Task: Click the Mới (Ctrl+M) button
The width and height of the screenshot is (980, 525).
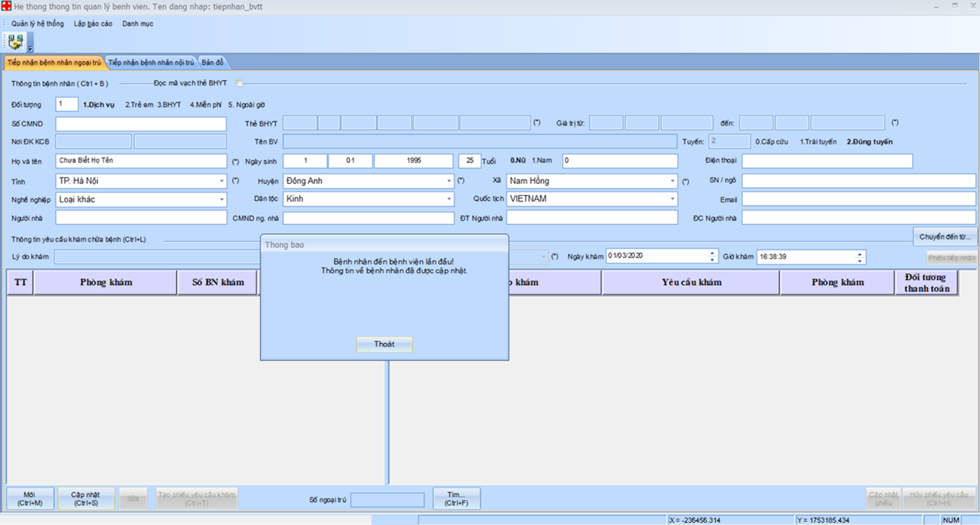Action: coord(29,498)
